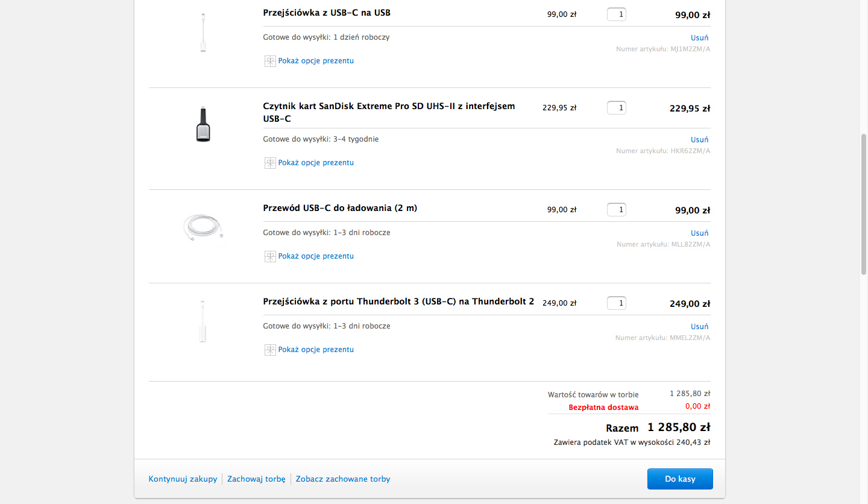The height and width of the screenshot is (504, 868).
Task: Remove Thunderbolt 3 adapter via Usuń link
Action: 699,327
